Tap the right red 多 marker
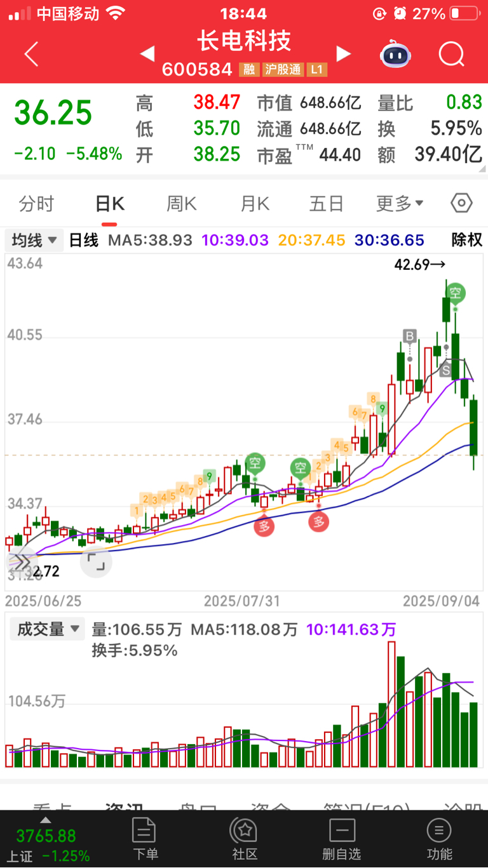The height and width of the screenshot is (868, 488). tap(319, 522)
